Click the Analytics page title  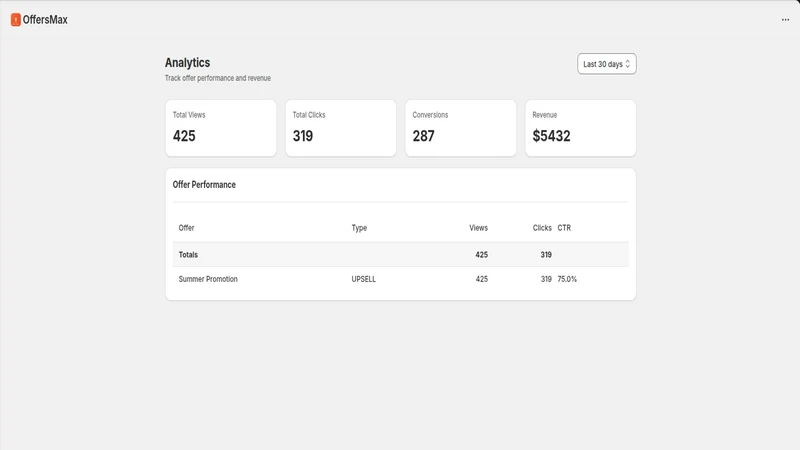tap(187, 63)
